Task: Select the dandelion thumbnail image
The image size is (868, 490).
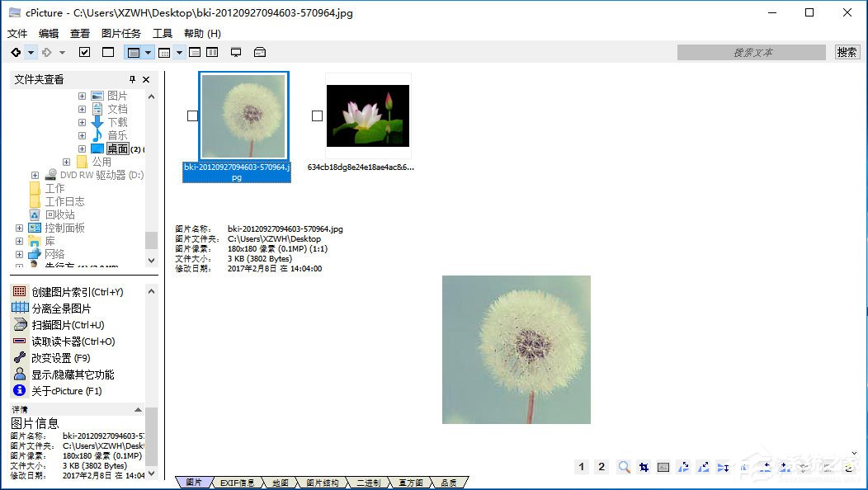Action: pyautogui.click(x=243, y=116)
